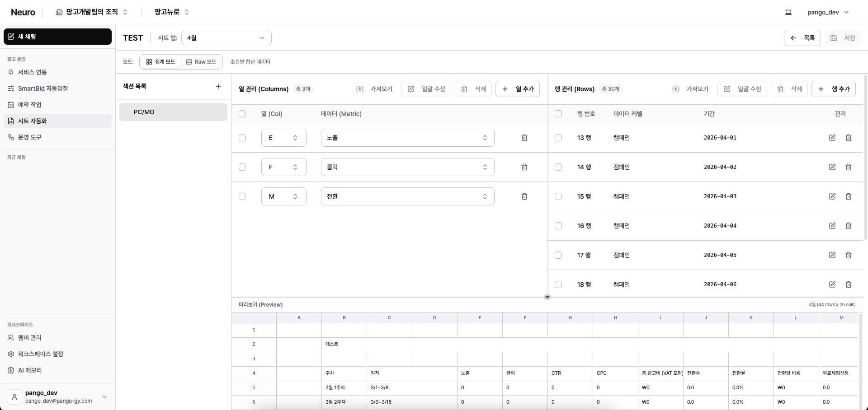Click 열 추가 button
This screenshot has height=410, width=868.
coord(518,89)
